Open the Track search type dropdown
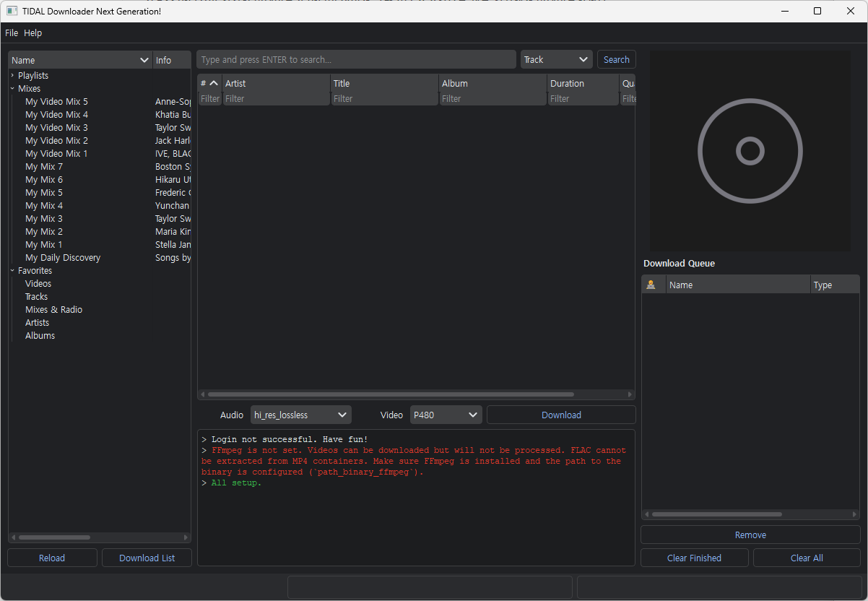 tap(556, 60)
